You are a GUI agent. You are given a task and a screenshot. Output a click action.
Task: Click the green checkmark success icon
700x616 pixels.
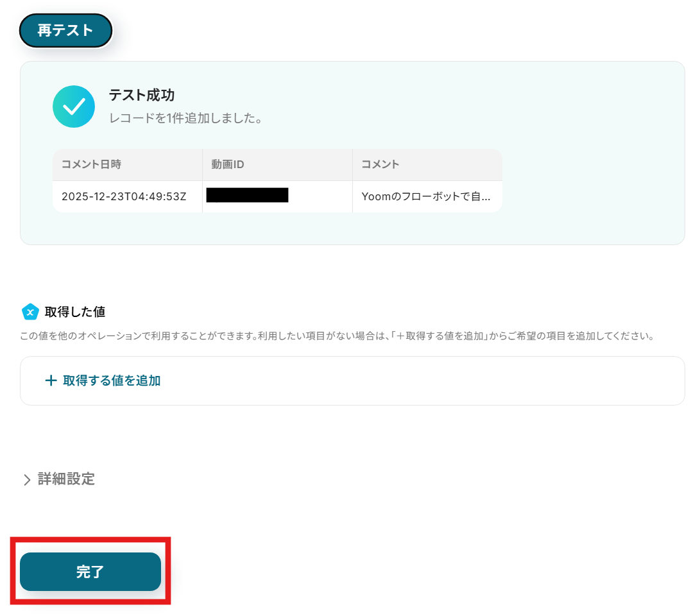pyautogui.click(x=74, y=107)
